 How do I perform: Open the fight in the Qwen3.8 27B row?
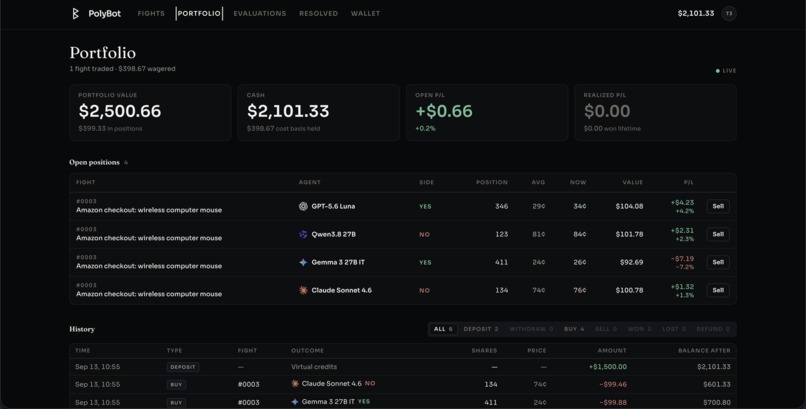point(149,238)
